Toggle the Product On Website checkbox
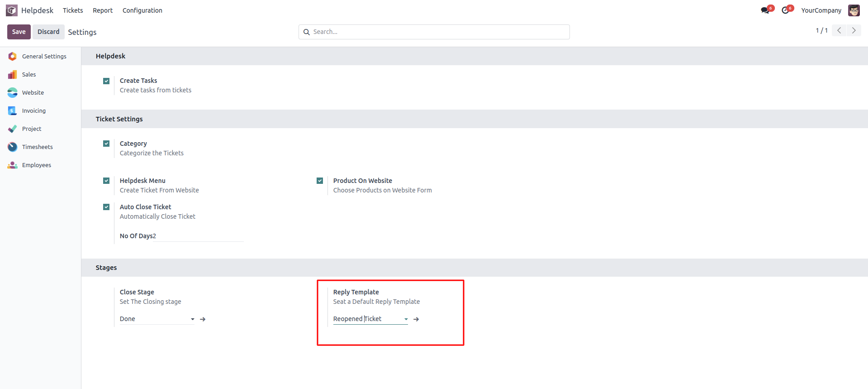This screenshot has height=389, width=868. (320, 181)
